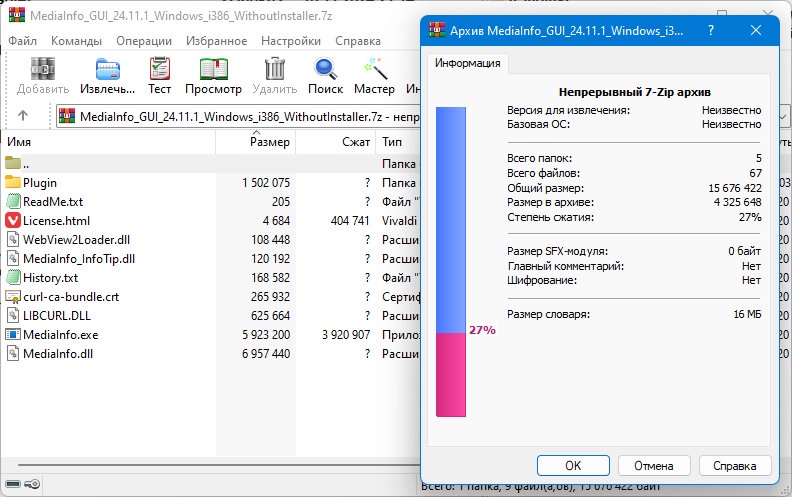Click the Размер словаря value 16 МБ
The image size is (792, 497).
[748, 314]
